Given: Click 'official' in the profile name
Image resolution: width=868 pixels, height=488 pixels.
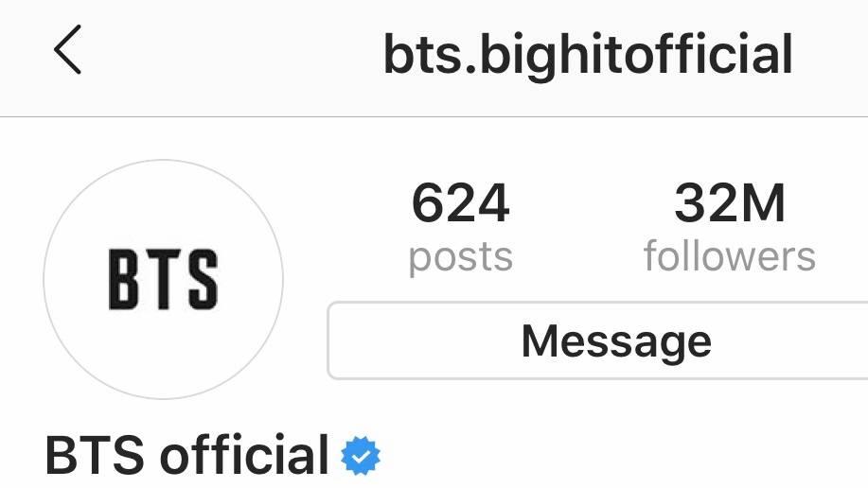Looking at the screenshot, I should (x=244, y=455).
